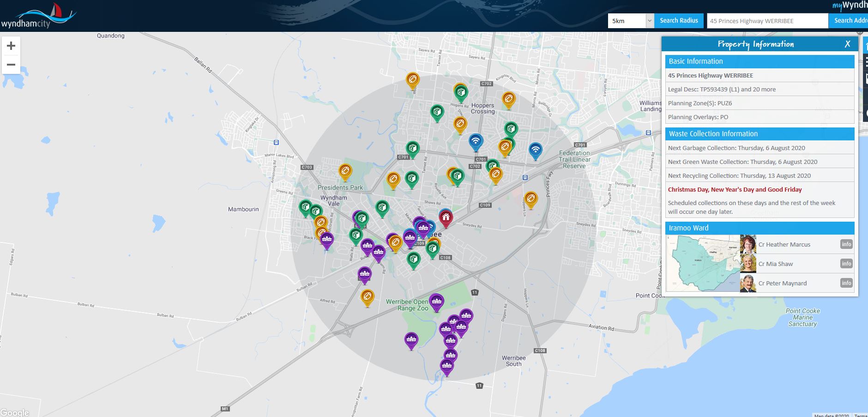868x417 pixels.
Task: Click the 'Legal Desc: TP593439 (L1) and 20 more' row
Action: 759,89
